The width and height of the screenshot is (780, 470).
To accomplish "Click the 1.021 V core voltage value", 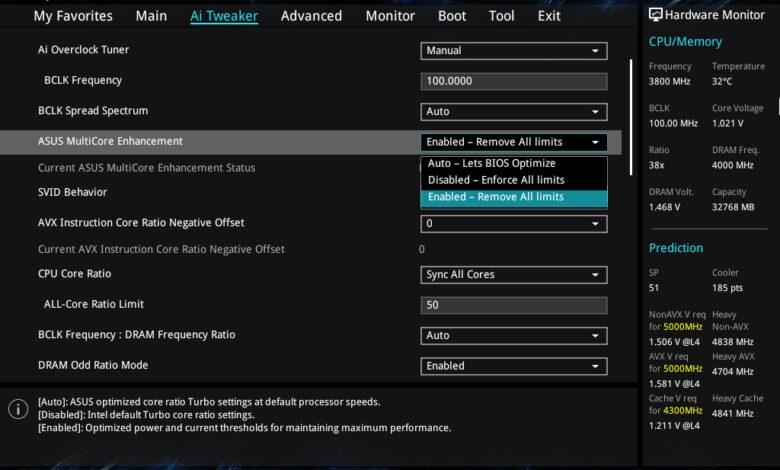I will point(728,123).
